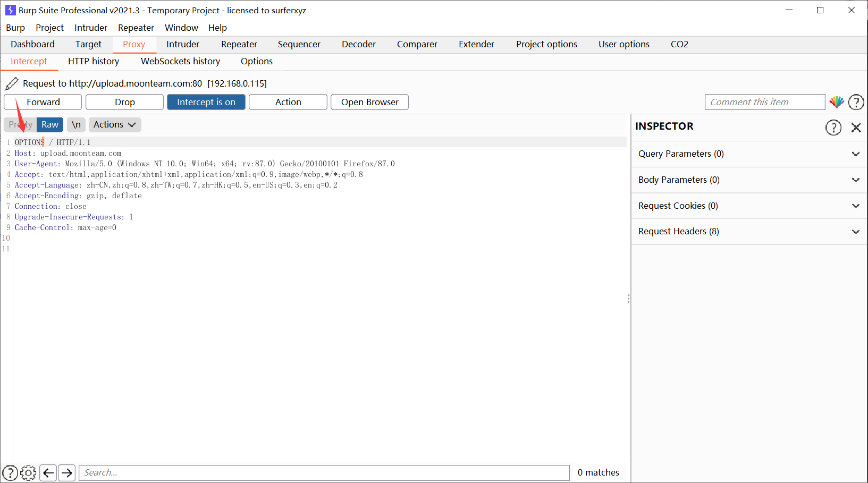This screenshot has width=868, height=483.
Task: Open search help icon at bottom left
Action: tap(10, 473)
